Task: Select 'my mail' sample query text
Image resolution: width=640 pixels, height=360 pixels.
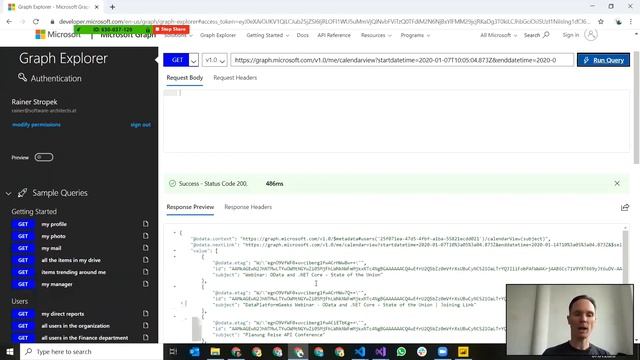Action: pos(51,248)
